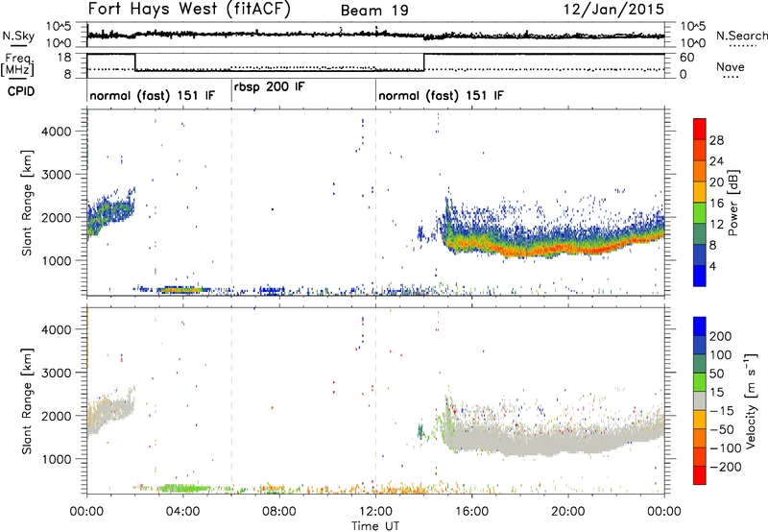Pick the bright blue bottom segment of the power color bar
768x532 pixels.
click(x=700, y=276)
